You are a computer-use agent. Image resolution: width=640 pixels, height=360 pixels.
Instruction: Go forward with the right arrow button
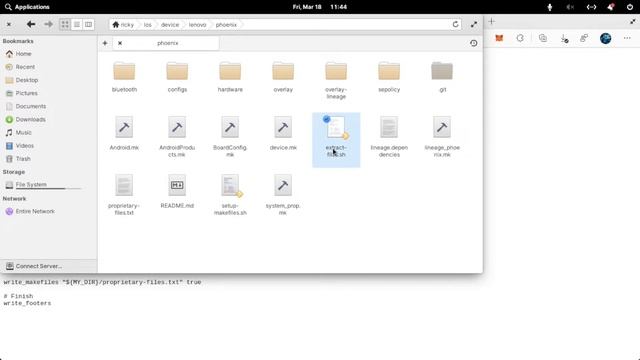[48, 24]
